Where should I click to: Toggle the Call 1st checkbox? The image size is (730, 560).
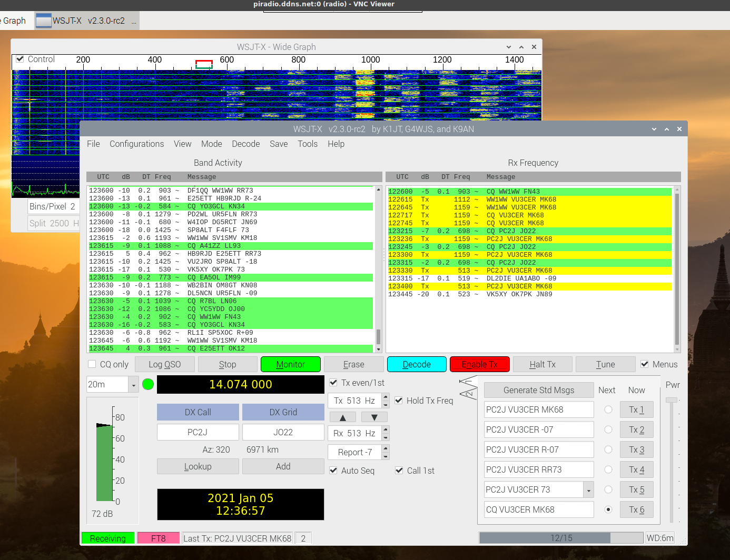(399, 471)
